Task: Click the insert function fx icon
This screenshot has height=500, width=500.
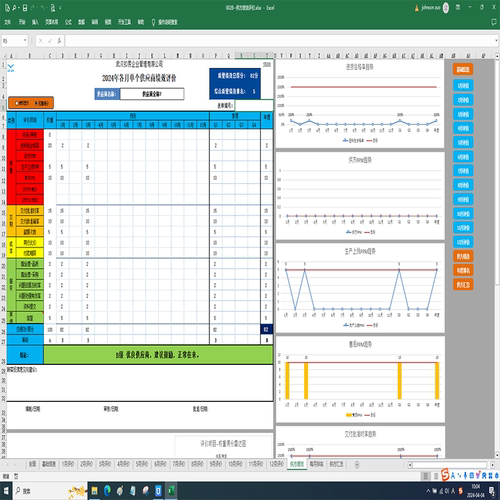Action: pyautogui.click(x=59, y=41)
